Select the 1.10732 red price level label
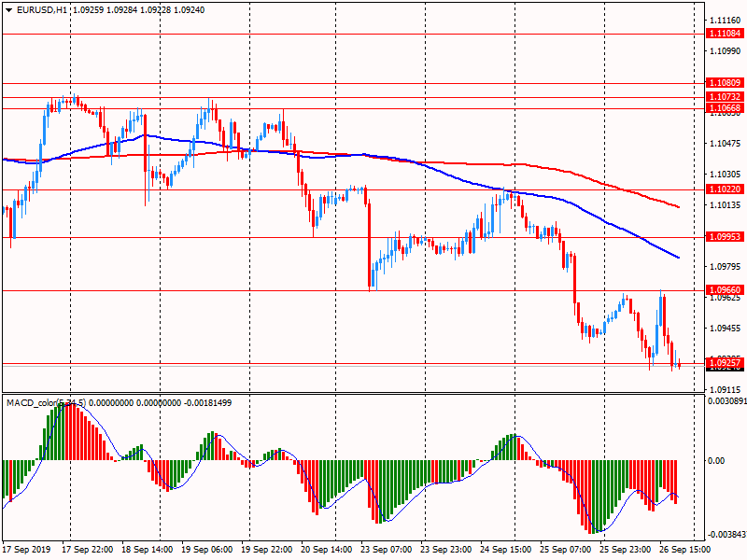The image size is (747, 560). click(725, 97)
